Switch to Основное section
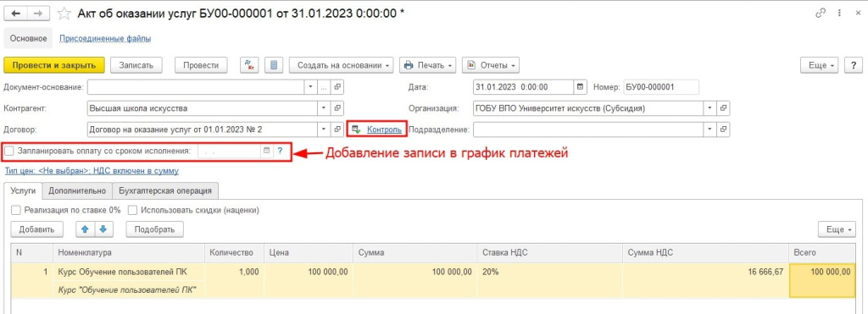 (x=28, y=39)
